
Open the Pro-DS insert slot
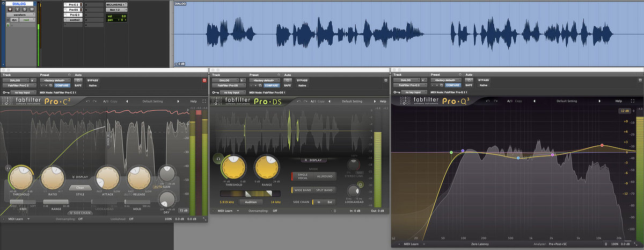[73, 10]
